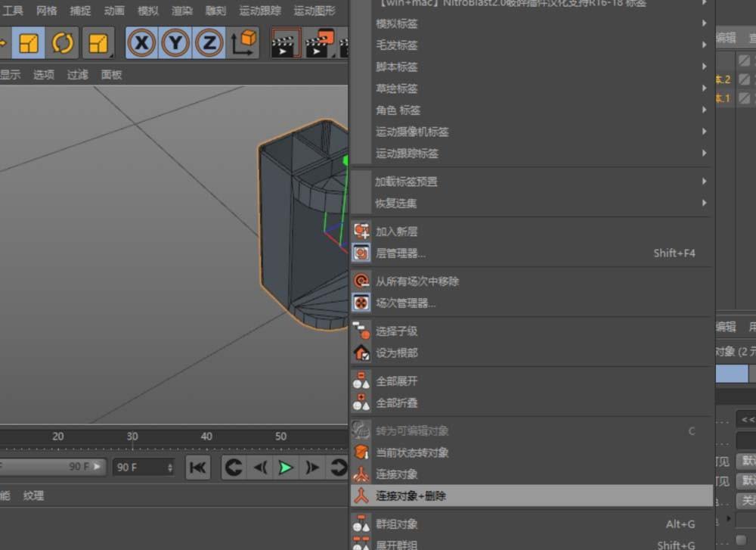
Task: Click the coordinate system toggle icon
Action: click(x=243, y=43)
